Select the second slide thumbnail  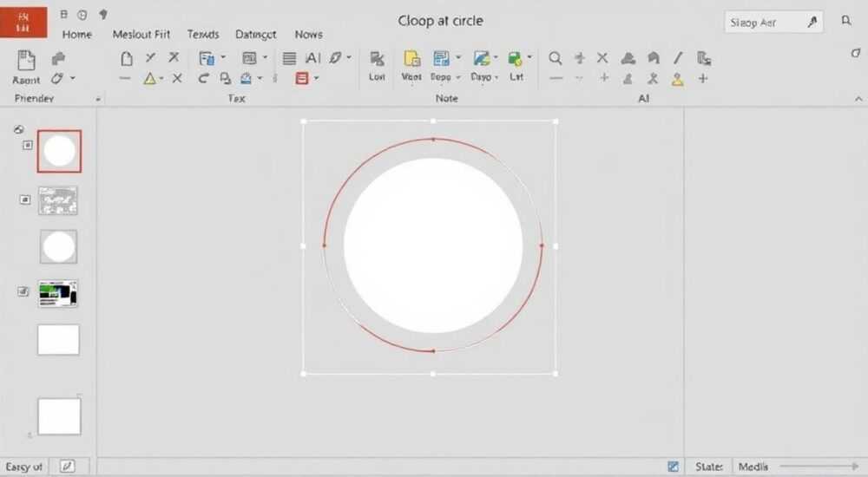click(x=58, y=200)
